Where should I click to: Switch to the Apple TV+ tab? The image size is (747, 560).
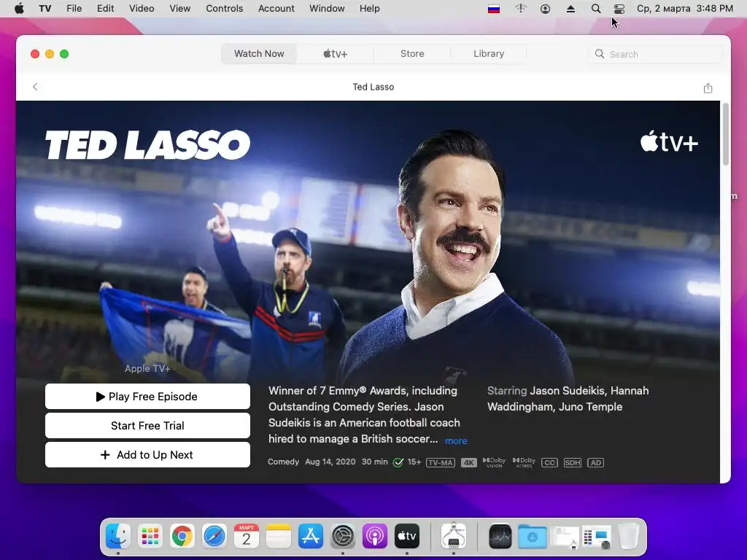pos(336,54)
